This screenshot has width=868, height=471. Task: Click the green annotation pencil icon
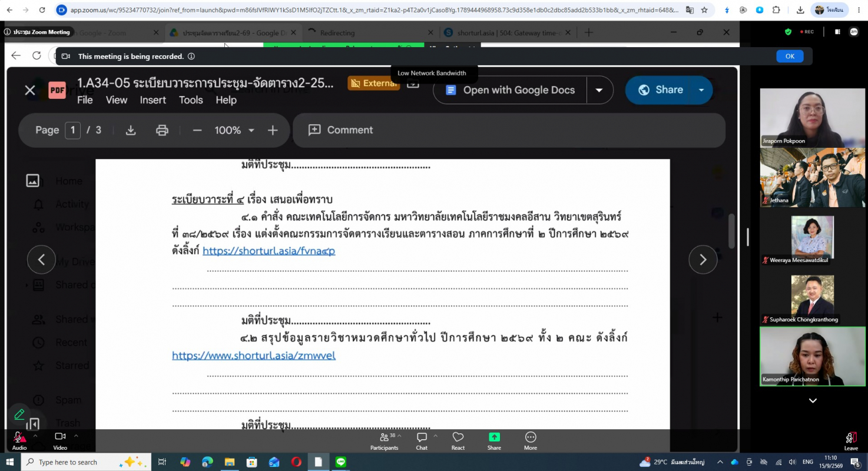19,414
